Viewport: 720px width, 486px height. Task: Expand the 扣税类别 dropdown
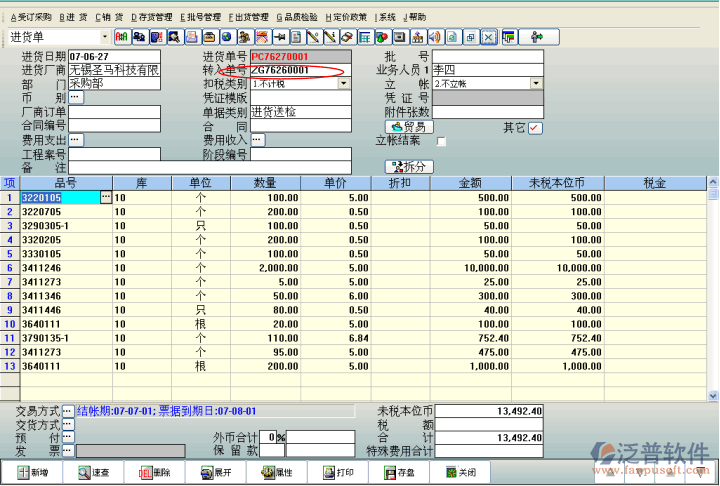pos(344,84)
